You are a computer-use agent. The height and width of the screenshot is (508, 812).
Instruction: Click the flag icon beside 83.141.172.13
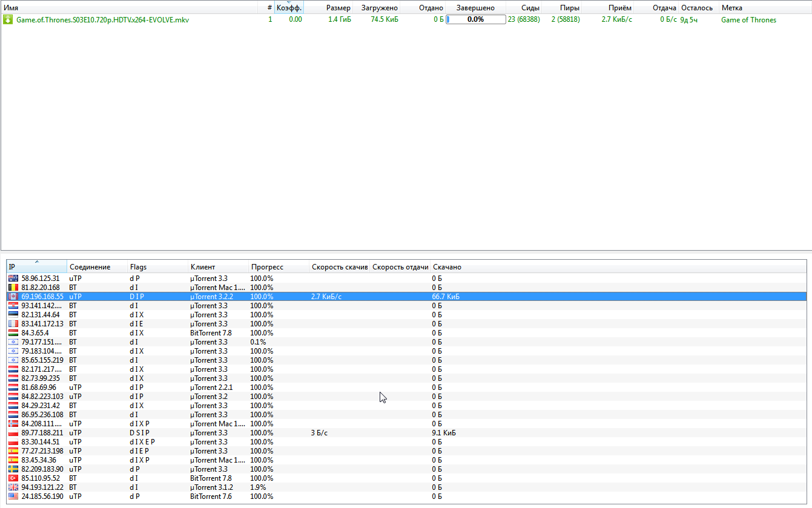click(13, 324)
